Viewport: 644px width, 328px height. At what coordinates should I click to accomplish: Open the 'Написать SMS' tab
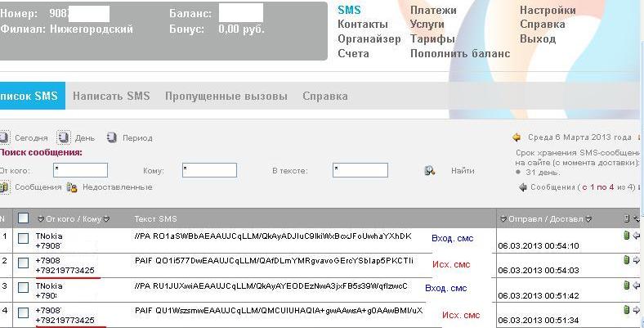111,96
